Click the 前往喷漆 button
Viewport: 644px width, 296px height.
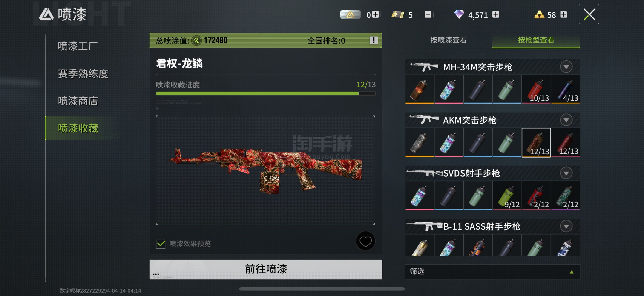tap(266, 269)
